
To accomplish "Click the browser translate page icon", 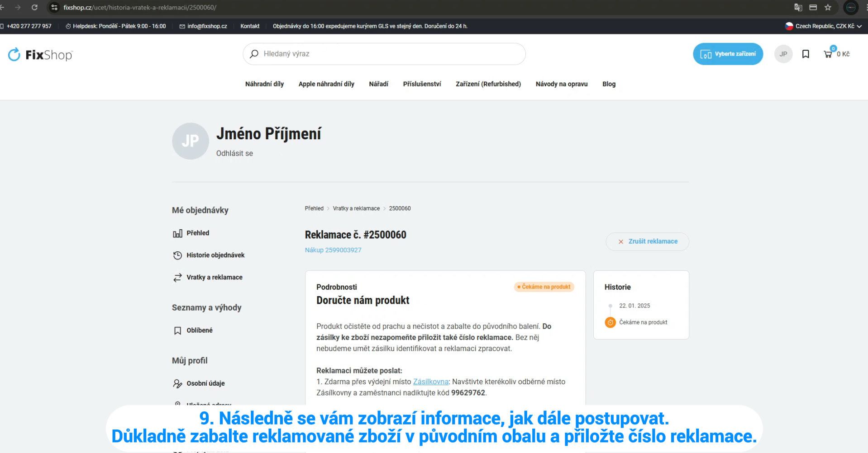I will point(798,7).
